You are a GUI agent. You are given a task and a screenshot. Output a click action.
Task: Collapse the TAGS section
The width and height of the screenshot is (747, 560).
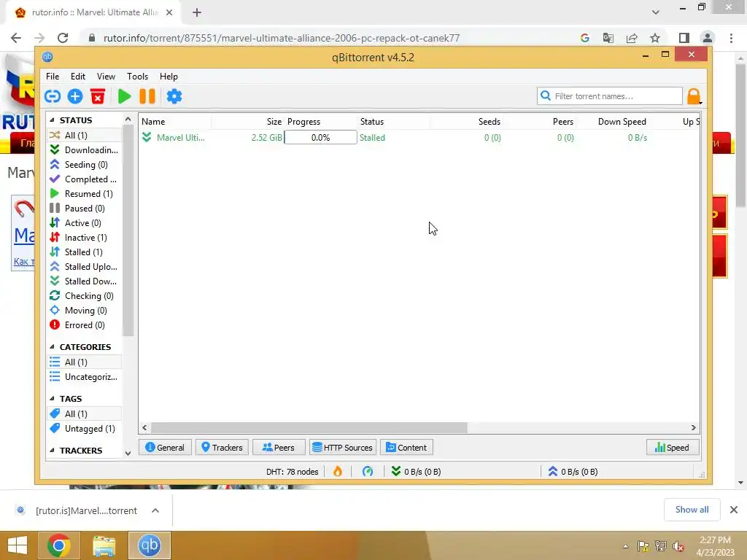click(52, 399)
